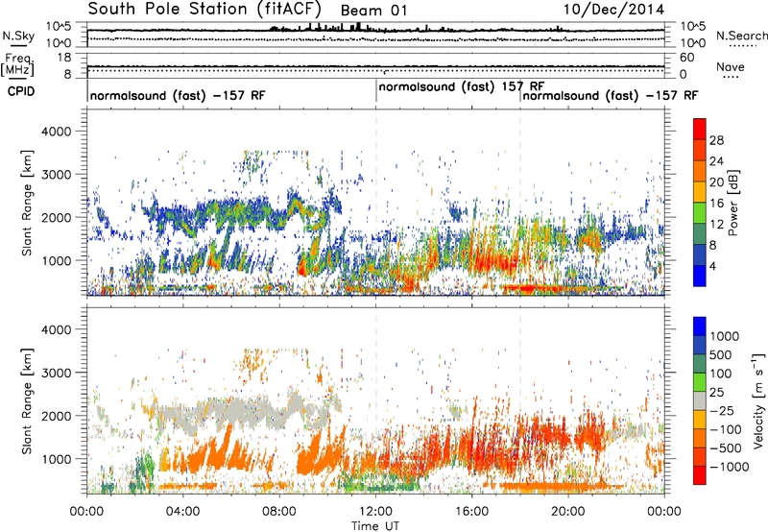Pick the yellow swatch between 16 and 20 dB
This screenshot has height=532, width=768.
coord(700,192)
